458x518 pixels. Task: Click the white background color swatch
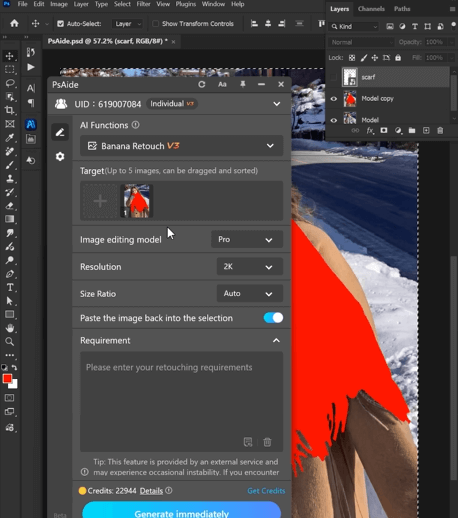pyautogui.click(x=14, y=385)
